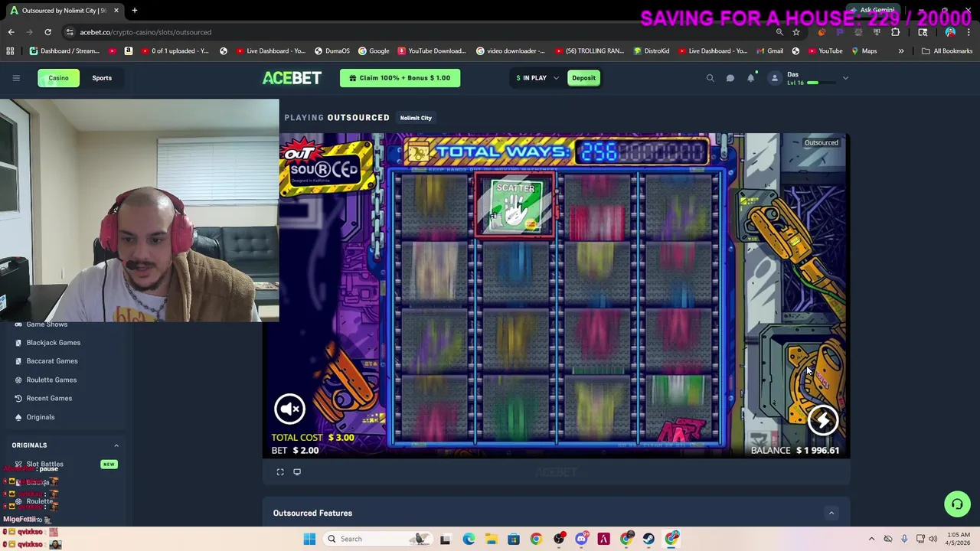
Task: Open Baccarat Games in sidebar
Action: click(51, 361)
